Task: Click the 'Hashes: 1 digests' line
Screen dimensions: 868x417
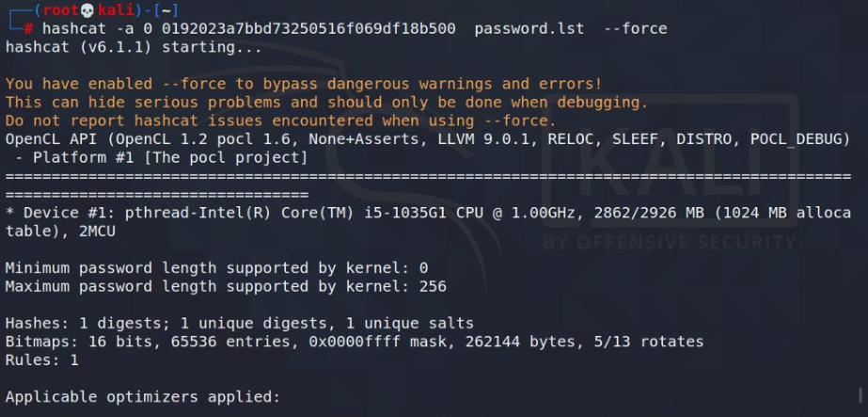Action: tap(239, 323)
